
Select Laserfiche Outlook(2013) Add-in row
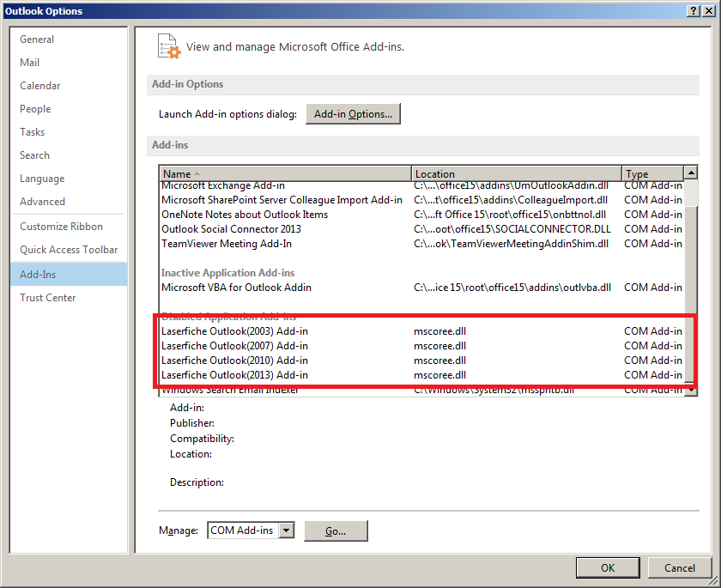421,375
